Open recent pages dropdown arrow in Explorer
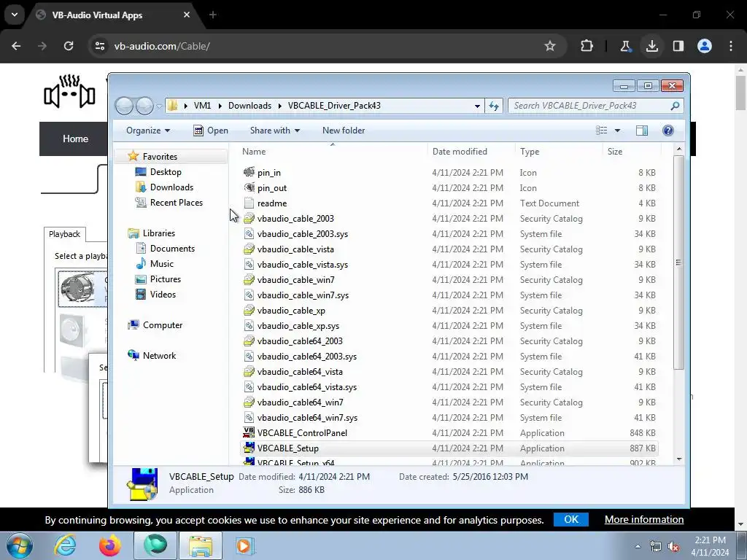The height and width of the screenshot is (560, 747). click(x=159, y=106)
